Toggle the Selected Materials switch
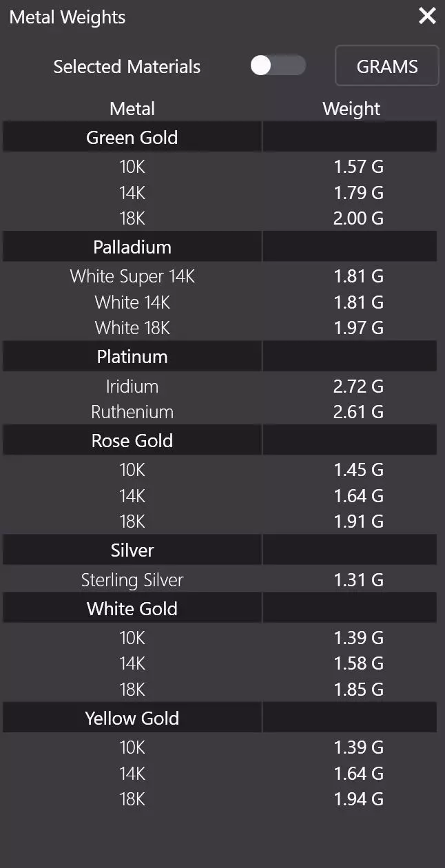This screenshot has width=445, height=868. click(x=278, y=66)
